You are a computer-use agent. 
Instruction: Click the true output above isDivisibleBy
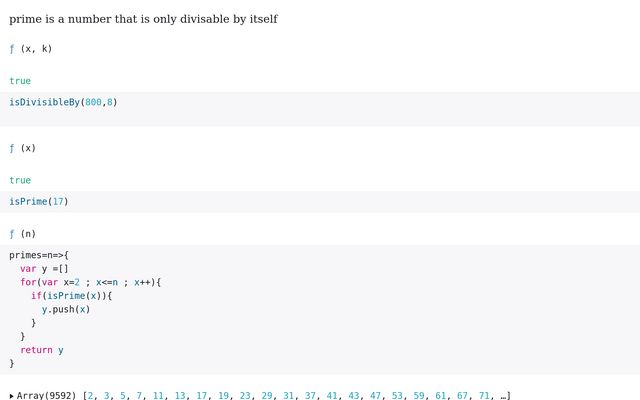coord(20,81)
